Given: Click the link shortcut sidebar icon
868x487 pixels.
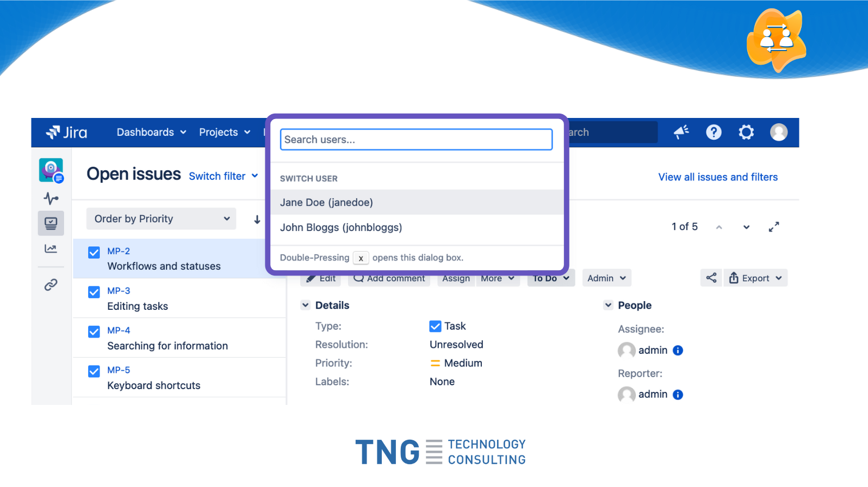Looking at the screenshot, I should click(51, 285).
